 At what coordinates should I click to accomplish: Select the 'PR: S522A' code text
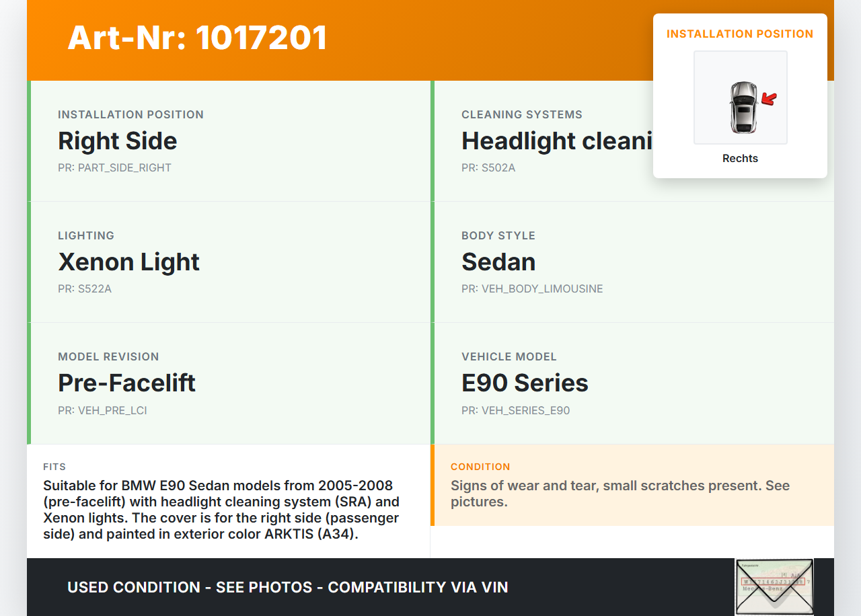click(86, 289)
